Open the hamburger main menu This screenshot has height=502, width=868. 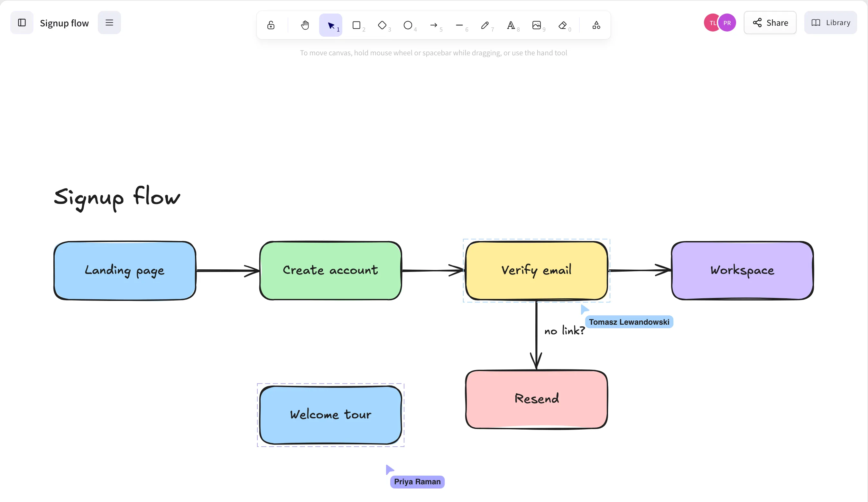click(x=109, y=23)
